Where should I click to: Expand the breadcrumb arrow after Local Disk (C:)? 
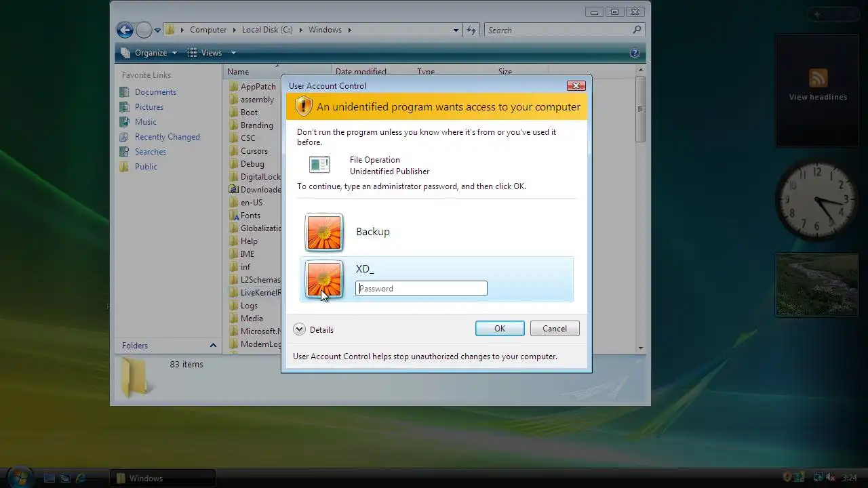click(x=301, y=30)
